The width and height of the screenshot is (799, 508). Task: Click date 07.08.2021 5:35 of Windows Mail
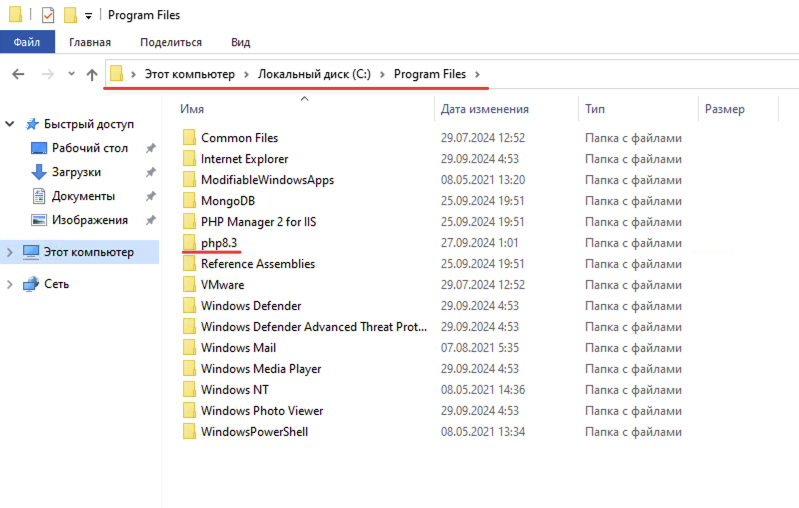tap(480, 347)
